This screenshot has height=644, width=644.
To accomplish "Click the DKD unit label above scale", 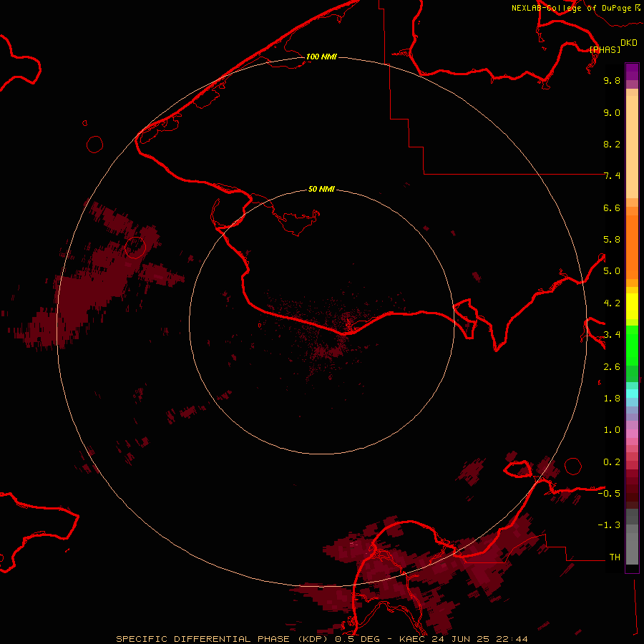I will [x=629, y=42].
